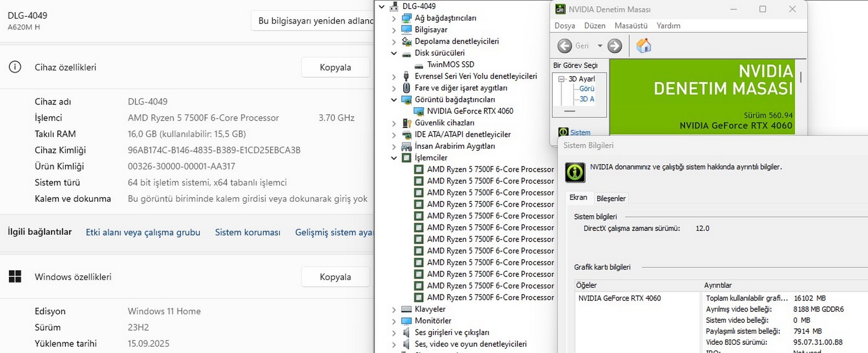This screenshot has width=868, height=353.
Task: Select the 3D A item under 3D Ayarl
Action: coord(587,99)
